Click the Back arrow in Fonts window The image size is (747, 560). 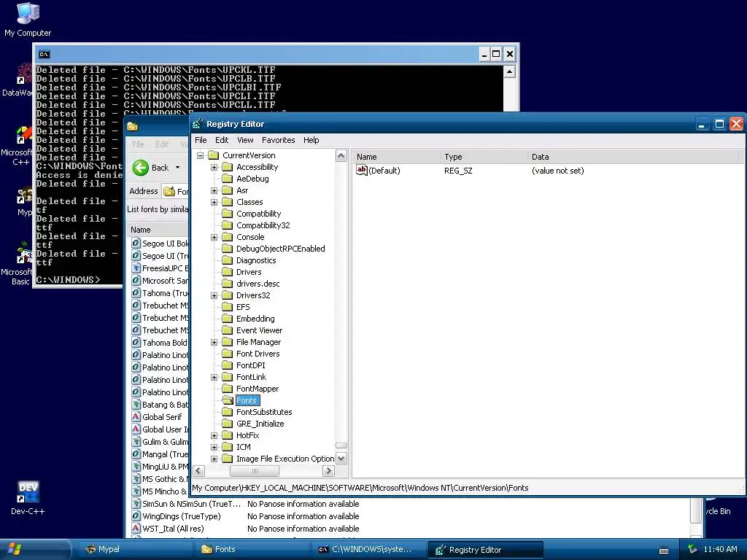[141, 168]
